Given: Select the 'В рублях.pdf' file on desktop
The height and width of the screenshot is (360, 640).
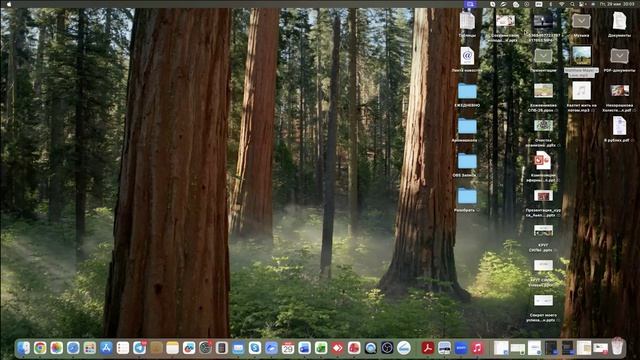Looking at the screenshot, I should coord(619,126).
